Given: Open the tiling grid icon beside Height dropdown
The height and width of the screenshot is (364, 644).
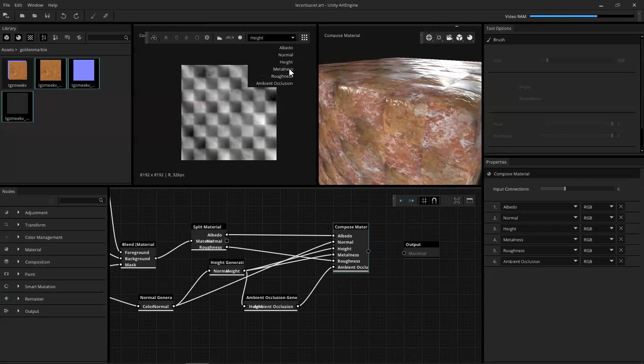Looking at the screenshot, I should (304, 37).
